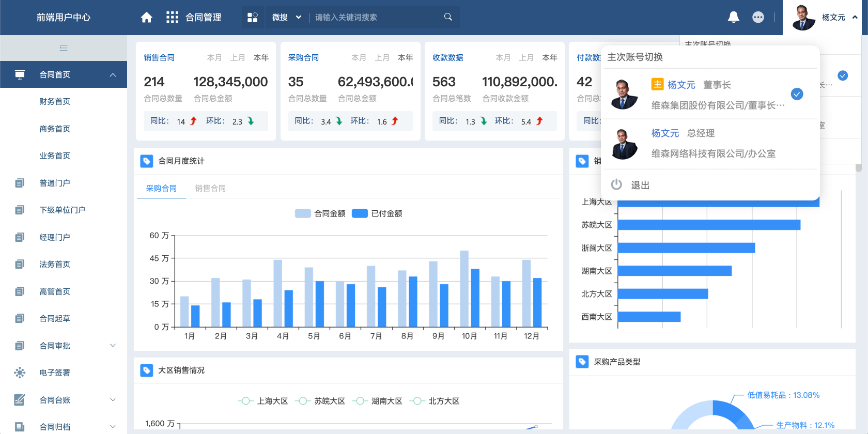Select 上月 in 销售合同 card
Screen dimensions: 868x434
(x=238, y=57)
